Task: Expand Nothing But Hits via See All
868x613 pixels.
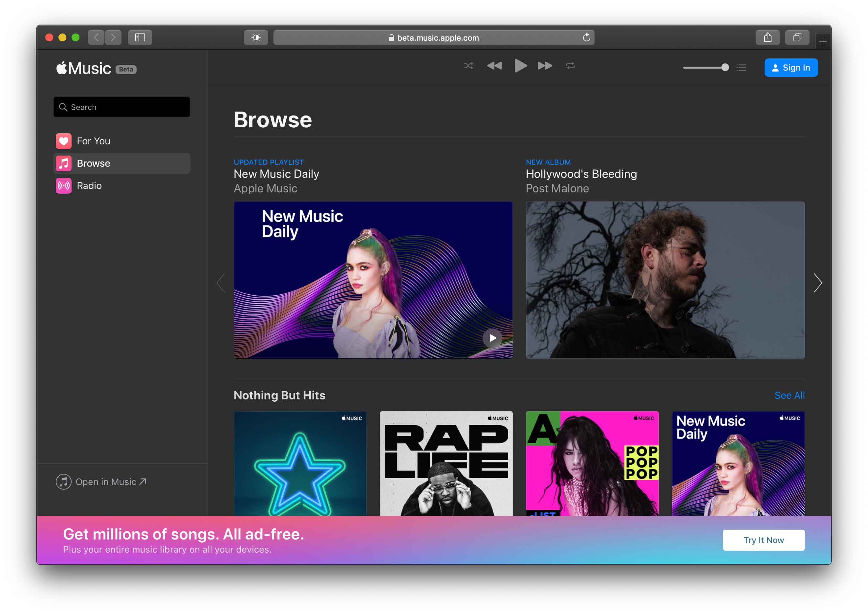Action: [x=789, y=395]
